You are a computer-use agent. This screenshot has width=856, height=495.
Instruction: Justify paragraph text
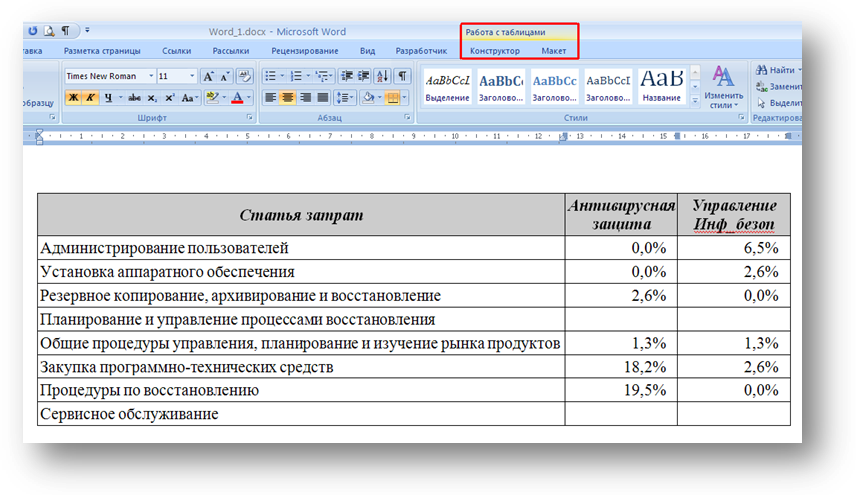click(323, 98)
